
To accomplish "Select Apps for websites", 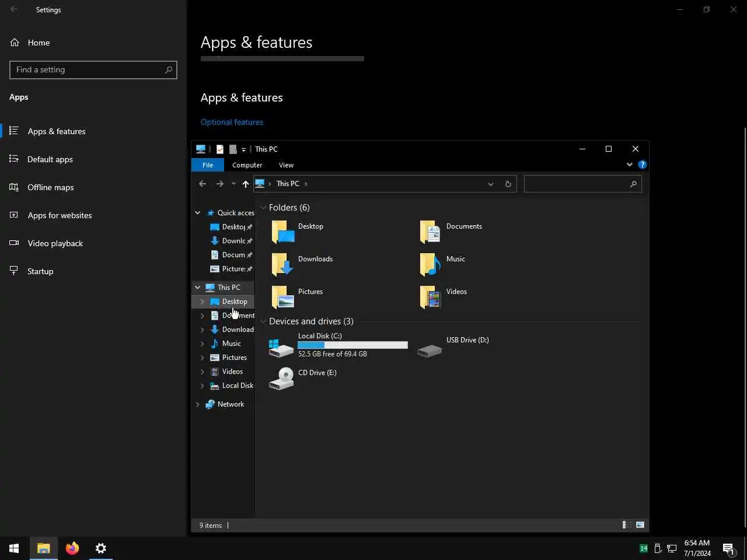I will click(x=93, y=215).
